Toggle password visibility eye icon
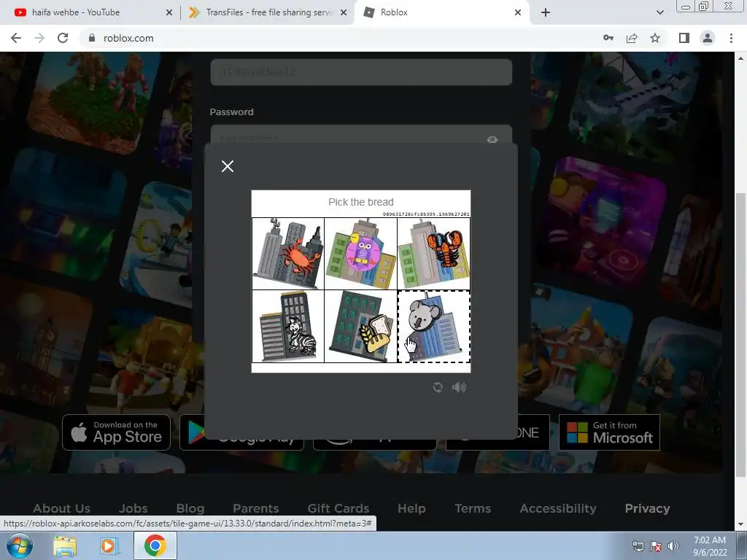This screenshot has height=560, width=747. click(x=492, y=139)
